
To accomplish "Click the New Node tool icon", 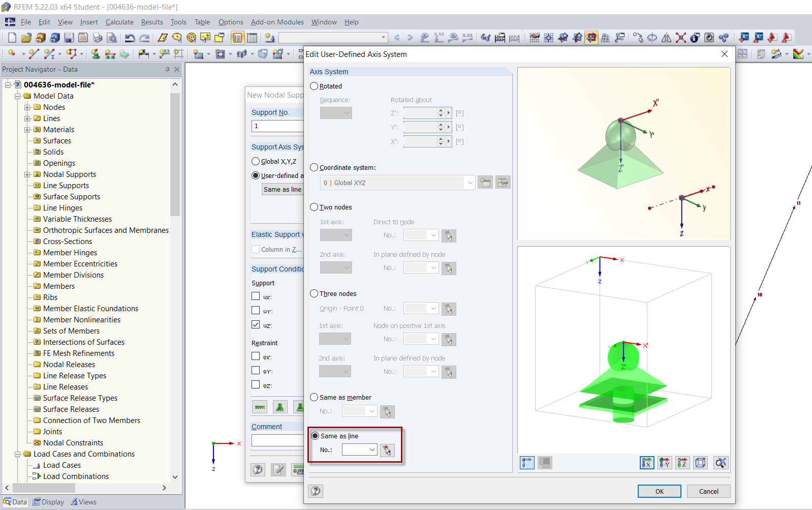I will [x=12, y=53].
